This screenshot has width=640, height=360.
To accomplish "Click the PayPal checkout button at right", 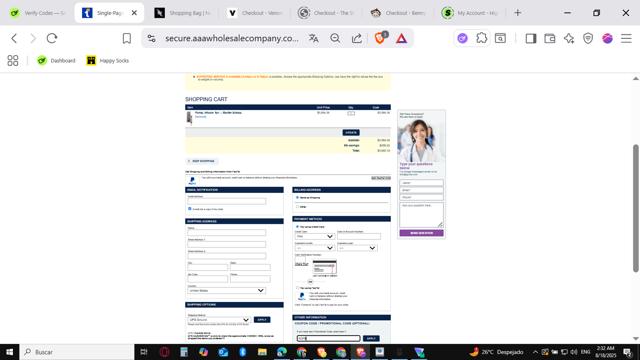I will click(381, 178).
